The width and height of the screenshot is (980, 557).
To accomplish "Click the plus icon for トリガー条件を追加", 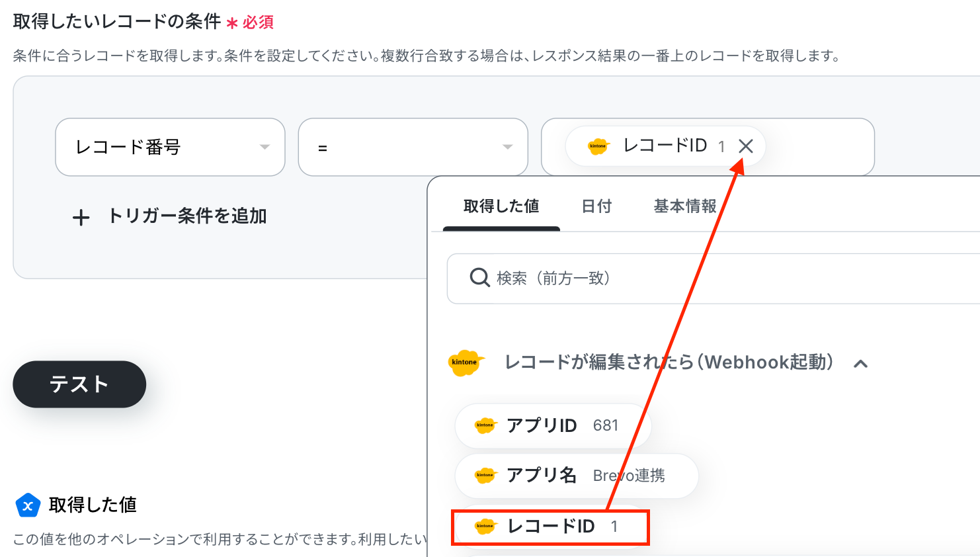I will 81,217.
